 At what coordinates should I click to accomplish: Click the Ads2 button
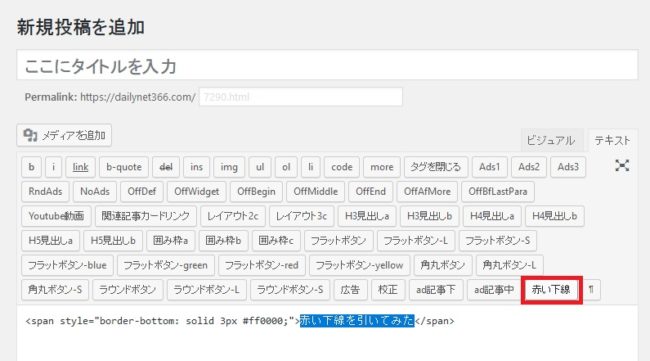[x=529, y=167]
